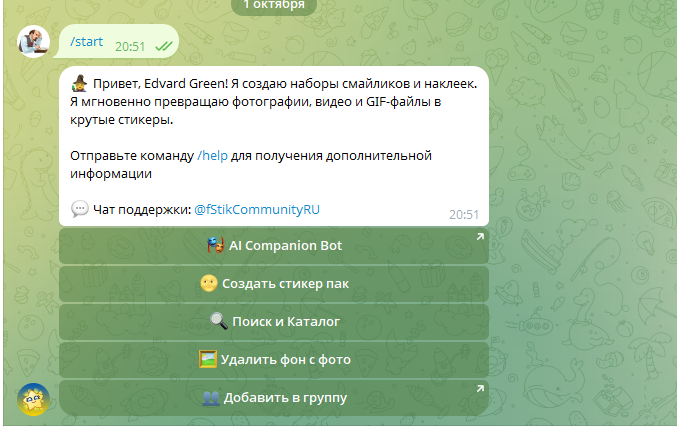Click the /help command link
Viewport: 677px width, 427px height.
click(x=212, y=155)
